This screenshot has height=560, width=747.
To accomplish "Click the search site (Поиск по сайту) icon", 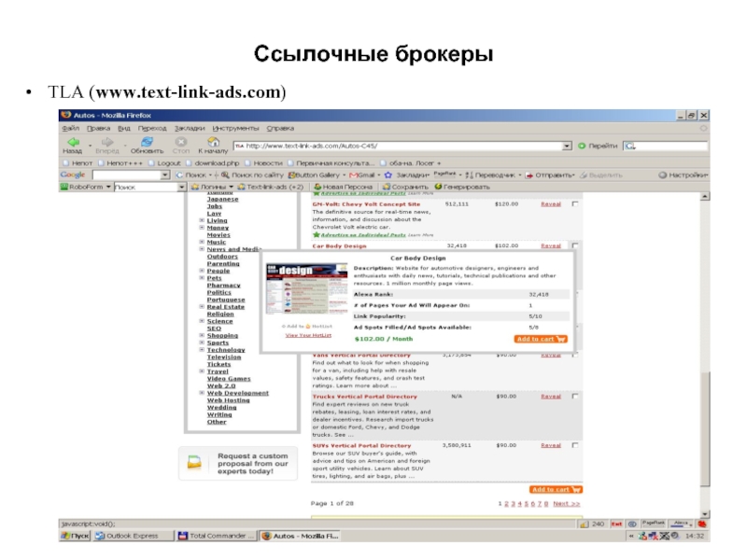I will point(225,175).
